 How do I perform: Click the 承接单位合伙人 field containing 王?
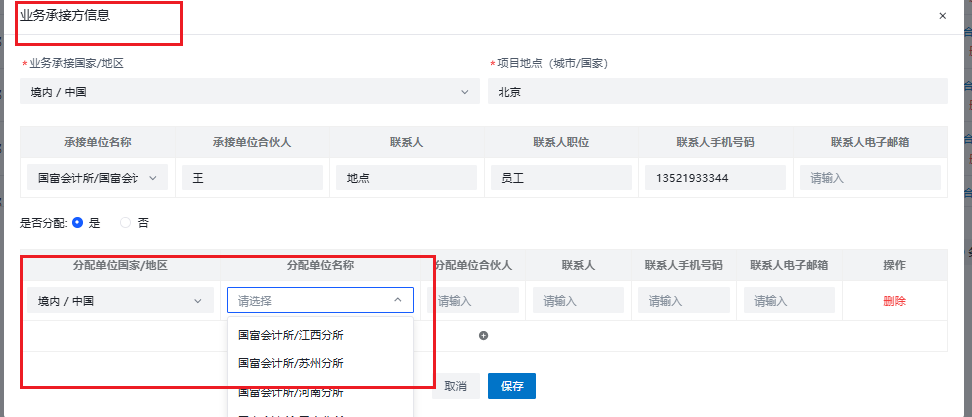[252, 178]
